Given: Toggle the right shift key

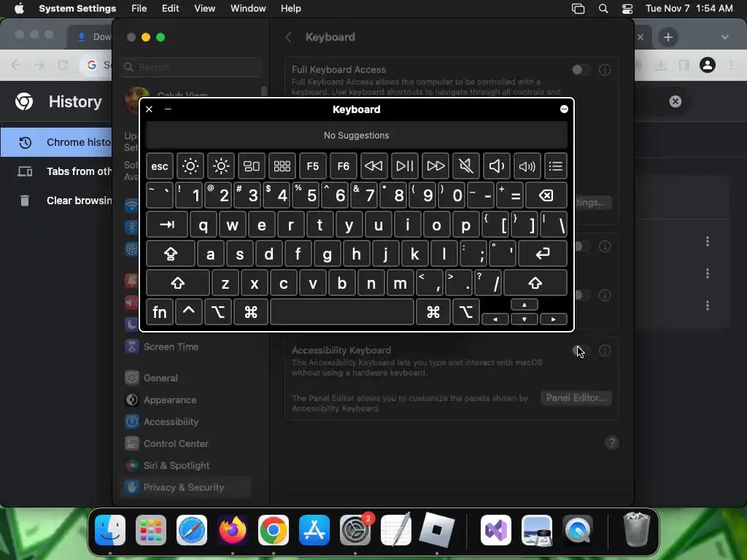Looking at the screenshot, I should [535, 284].
